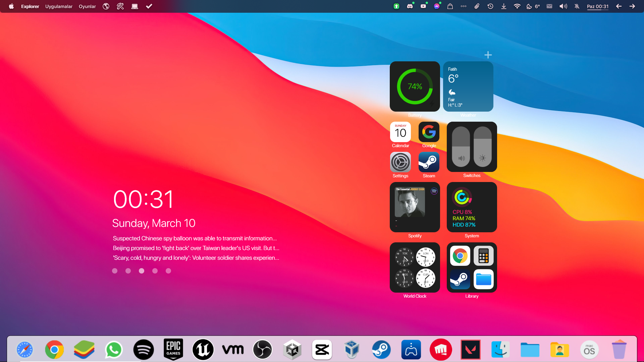
Task: Adjust the volume slider in Switches widget
Action: [461, 147]
